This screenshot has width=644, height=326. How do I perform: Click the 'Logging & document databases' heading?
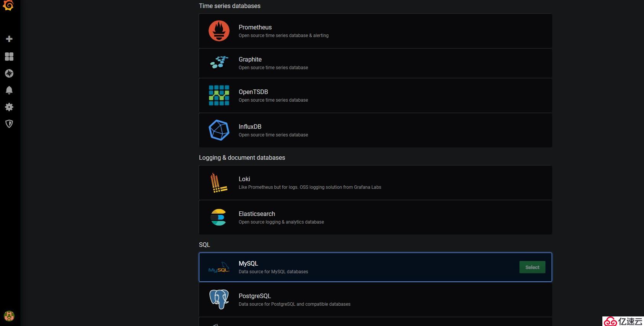coord(242,157)
